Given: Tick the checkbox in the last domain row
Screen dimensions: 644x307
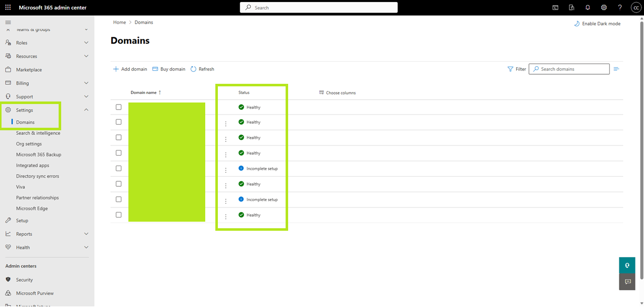Looking at the screenshot, I should click(119, 215).
